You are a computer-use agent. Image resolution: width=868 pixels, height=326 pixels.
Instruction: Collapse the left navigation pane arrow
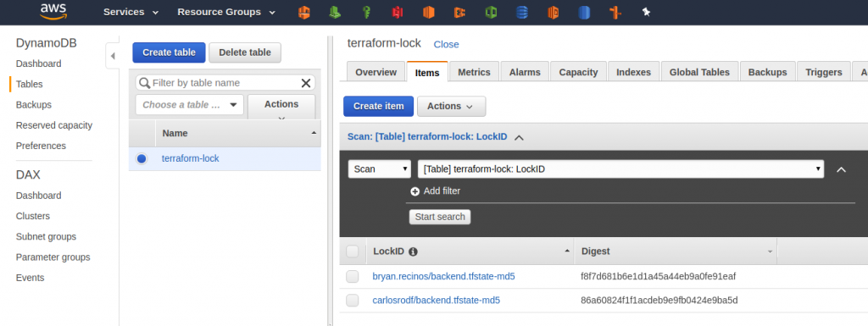[x=113, y=56]
